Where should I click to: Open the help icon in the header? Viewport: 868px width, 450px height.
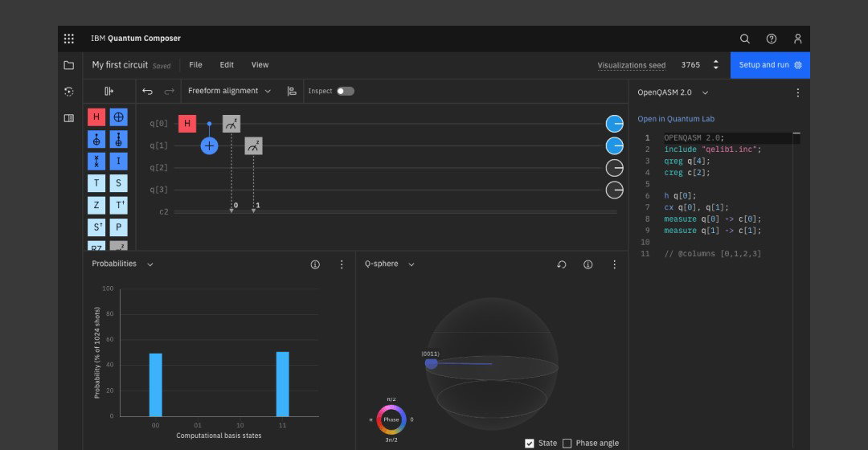coord(771,39)
